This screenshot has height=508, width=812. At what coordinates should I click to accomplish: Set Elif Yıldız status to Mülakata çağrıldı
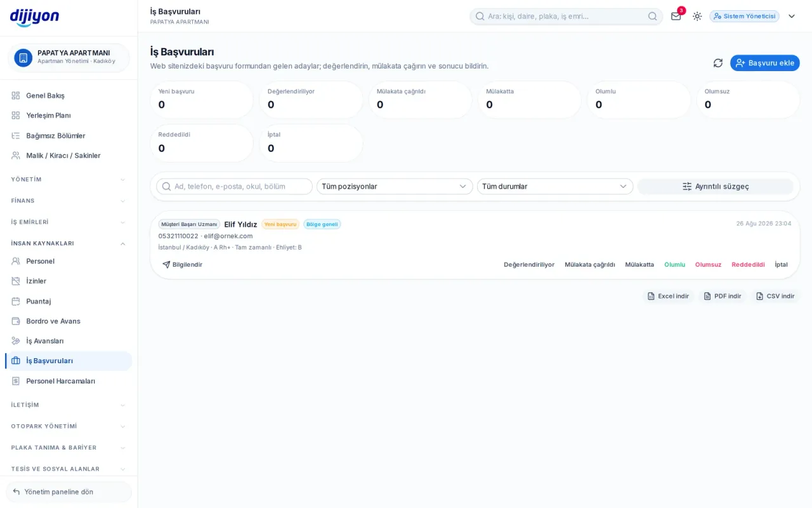coord(590,265)
